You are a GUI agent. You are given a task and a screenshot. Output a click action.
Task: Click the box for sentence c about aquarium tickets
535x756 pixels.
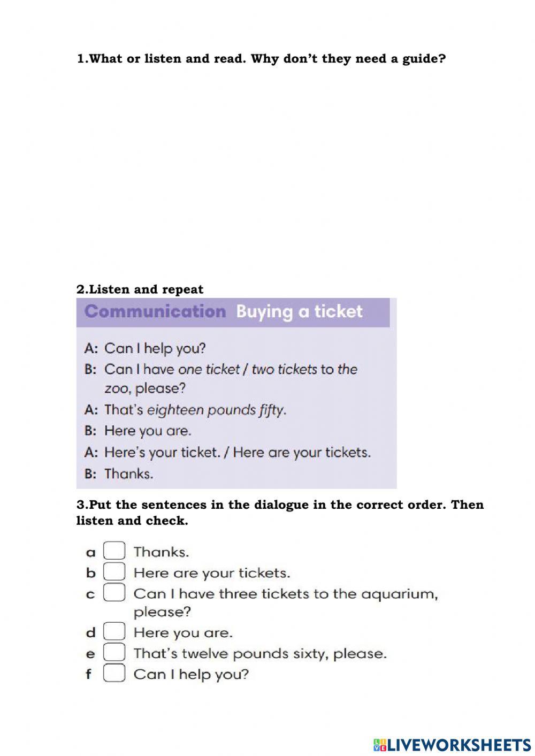[x=113, y=593]
